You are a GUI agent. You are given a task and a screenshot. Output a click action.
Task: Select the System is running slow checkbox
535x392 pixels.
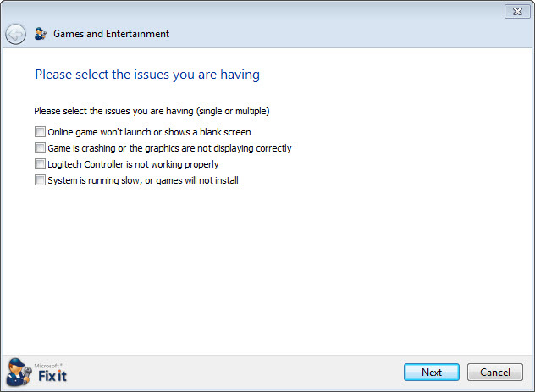coord(40,179)
